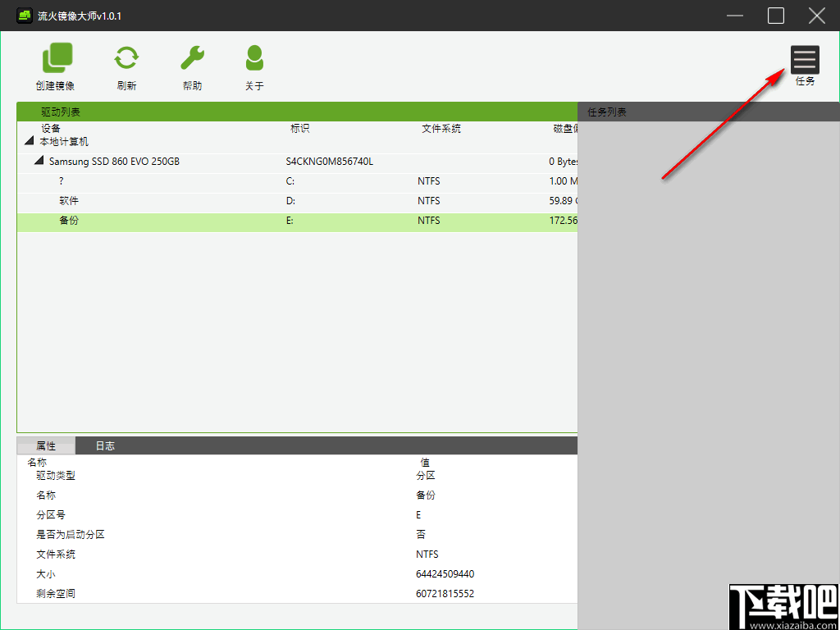Click the 设备 column header
Image resolution: width=840 pixels, height=630 pixels.
(x=51, y=129)
